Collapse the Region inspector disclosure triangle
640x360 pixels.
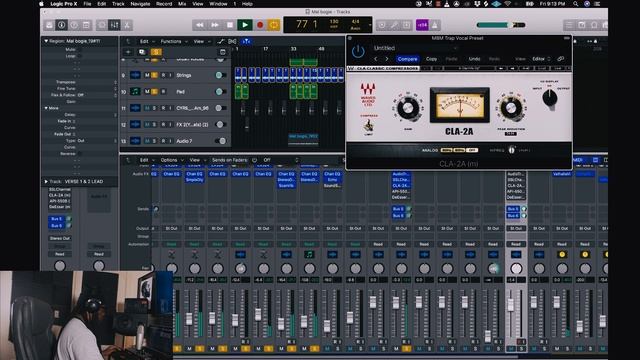pos(46,41)
